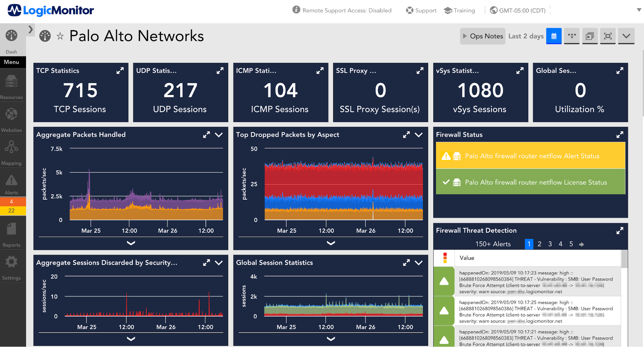Expand Top Dropped Packets widget fullscreen

click(x=406, y=135)
